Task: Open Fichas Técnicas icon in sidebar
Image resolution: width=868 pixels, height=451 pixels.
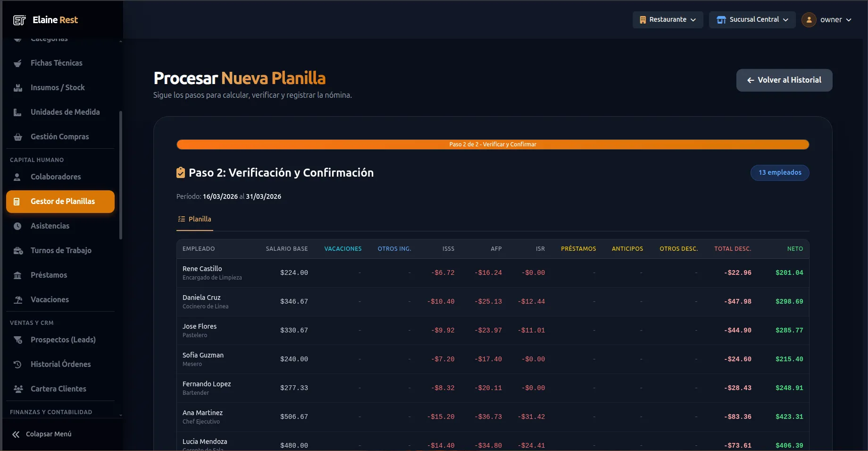Action: (17, 63)
